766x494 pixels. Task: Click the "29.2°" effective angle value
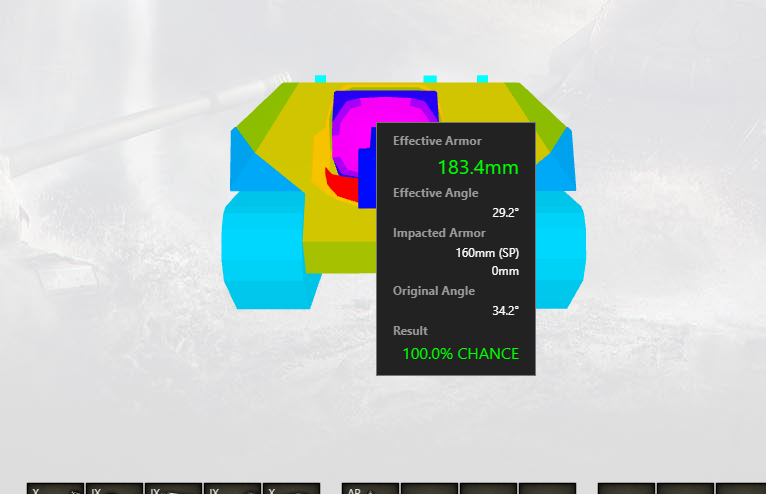pyautogui.click(x=505, y=213)
